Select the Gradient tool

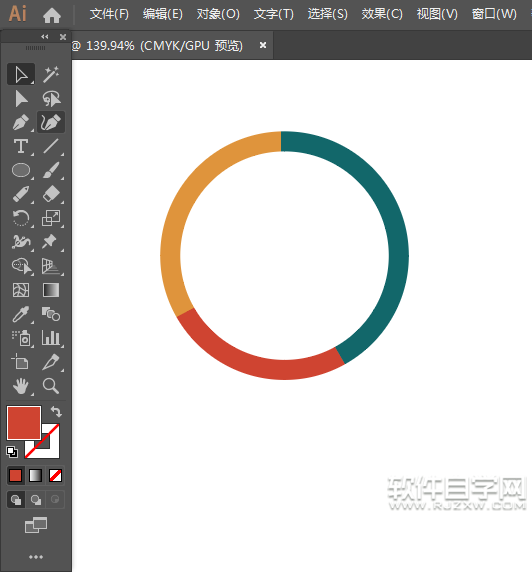coord(51,290)
